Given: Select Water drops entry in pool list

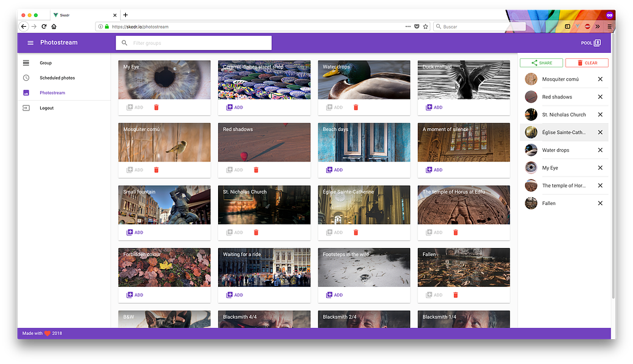Looking at the screenshot, I should click(x=564, y=150).
